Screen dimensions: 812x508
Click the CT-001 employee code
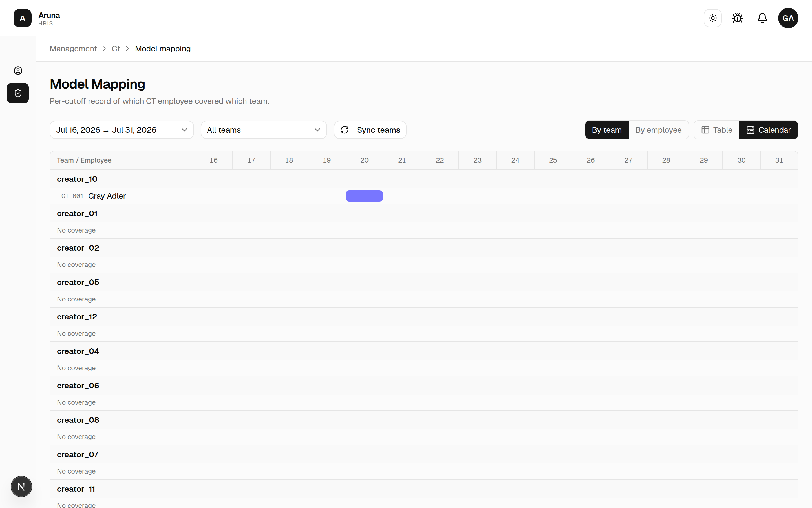72,196
